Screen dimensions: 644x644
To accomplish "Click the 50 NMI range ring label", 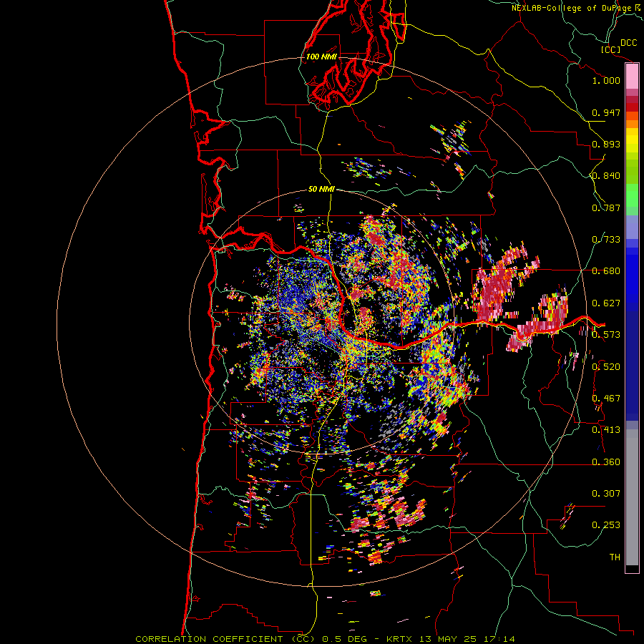I will 321,190.
